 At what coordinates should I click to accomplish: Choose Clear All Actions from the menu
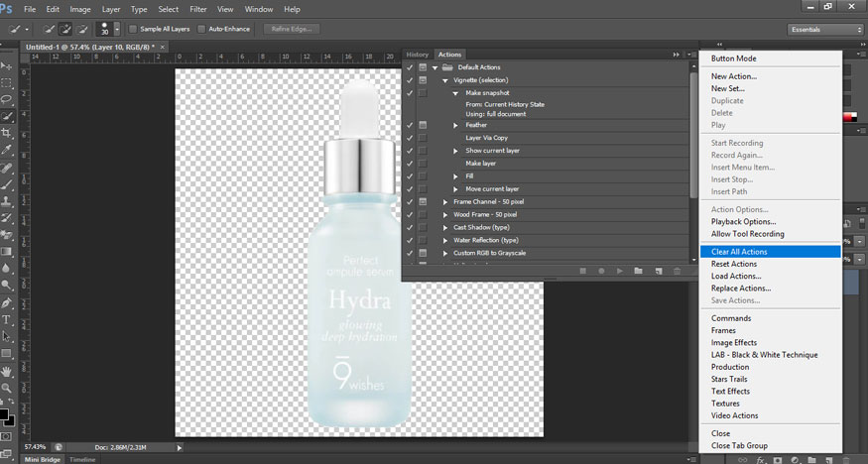coord(739,252)
